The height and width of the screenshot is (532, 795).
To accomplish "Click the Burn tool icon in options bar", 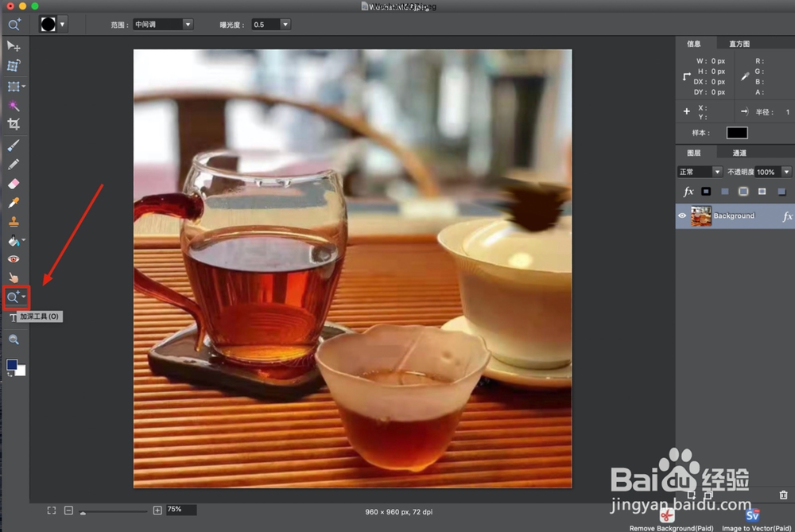I will [14, 25].
